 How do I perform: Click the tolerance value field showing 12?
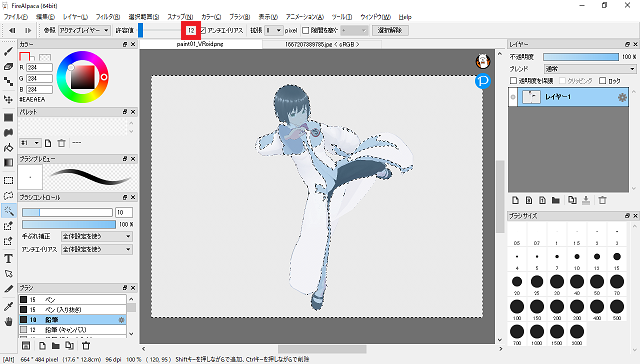(x=191, y=30)
